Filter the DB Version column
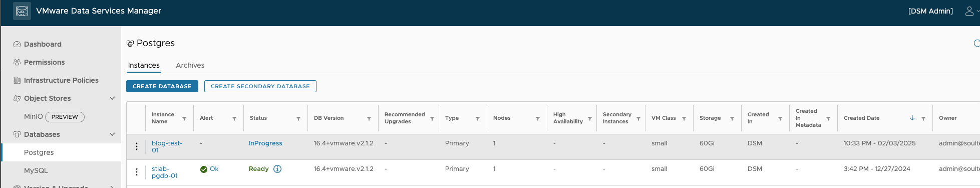The width and height of the screenshot is (980, 188). [x=369, y=119]
